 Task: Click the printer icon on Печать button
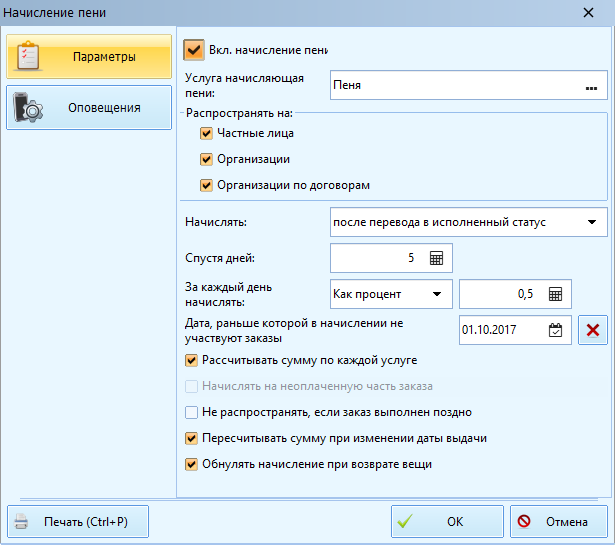23,522
